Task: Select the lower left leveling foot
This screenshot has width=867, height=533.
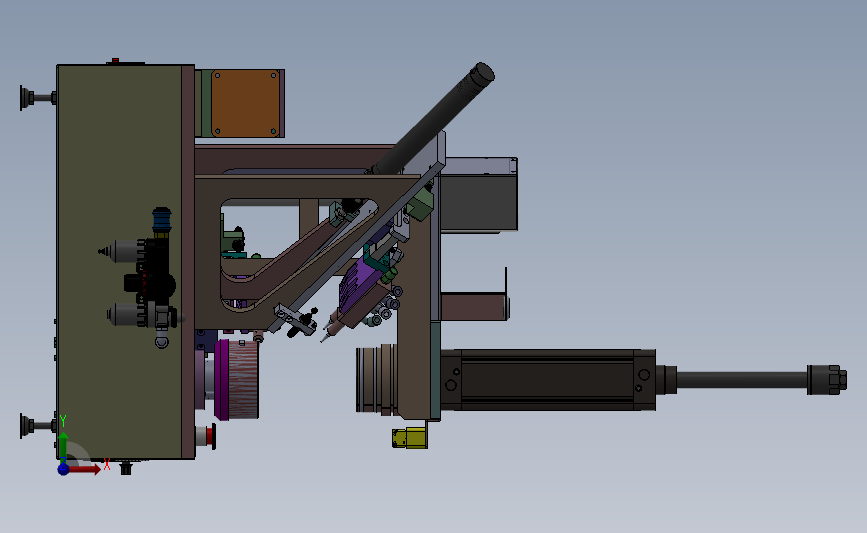Action: coord(38,426)
